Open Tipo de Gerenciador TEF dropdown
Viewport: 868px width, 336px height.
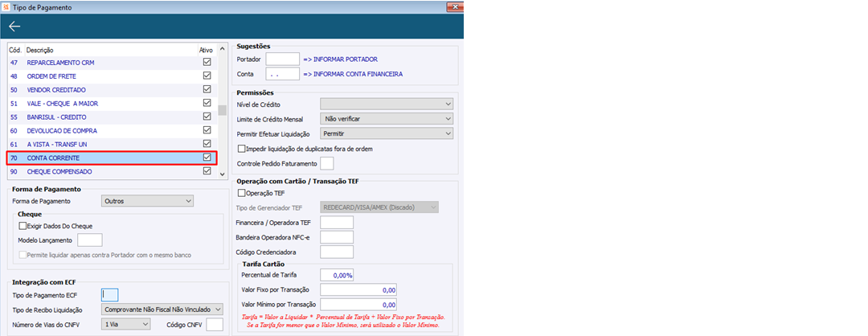coord(379,207)
